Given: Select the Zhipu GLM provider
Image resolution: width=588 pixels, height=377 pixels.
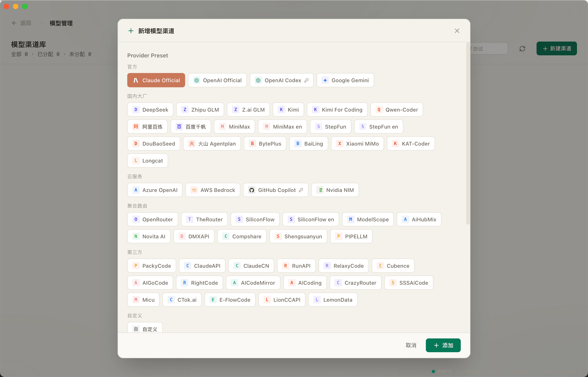Looking at the screenshot, I should (x=200, y=110).
